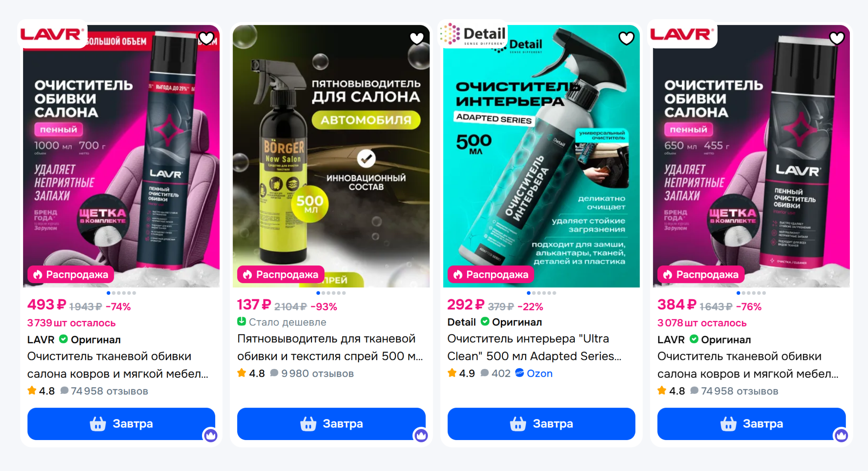868x471 pixels.
Task: Favorite the Detail interior cleaner product
Action: click(x=626, y=38)
